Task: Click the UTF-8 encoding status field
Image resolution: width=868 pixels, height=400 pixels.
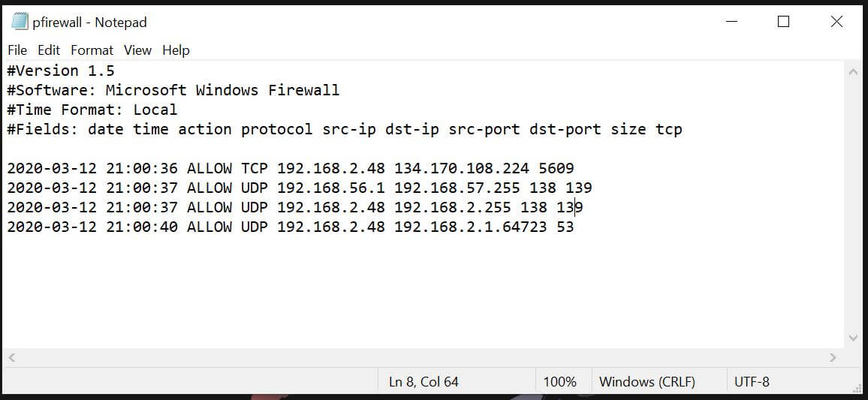Action: 751,382
